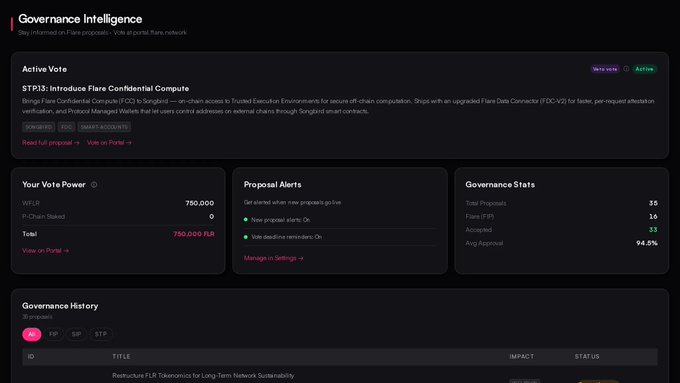Click the Avg Approval value 94.5%
The width and height of the screenshot is (680, 383).
click(647, 243)
